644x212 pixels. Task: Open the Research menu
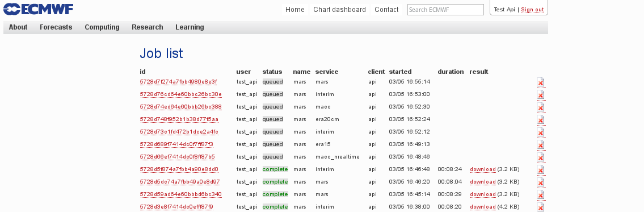[147, 27]
